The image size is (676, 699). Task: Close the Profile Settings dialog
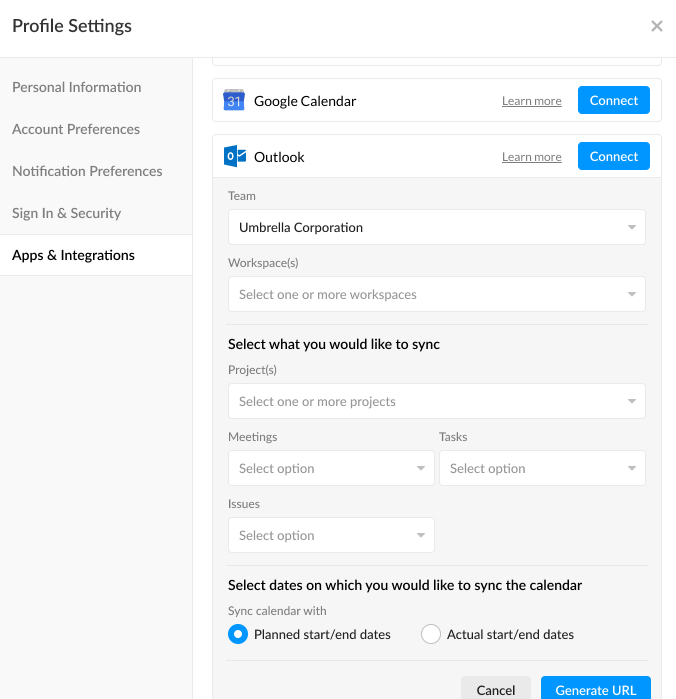tap(656, 26)
